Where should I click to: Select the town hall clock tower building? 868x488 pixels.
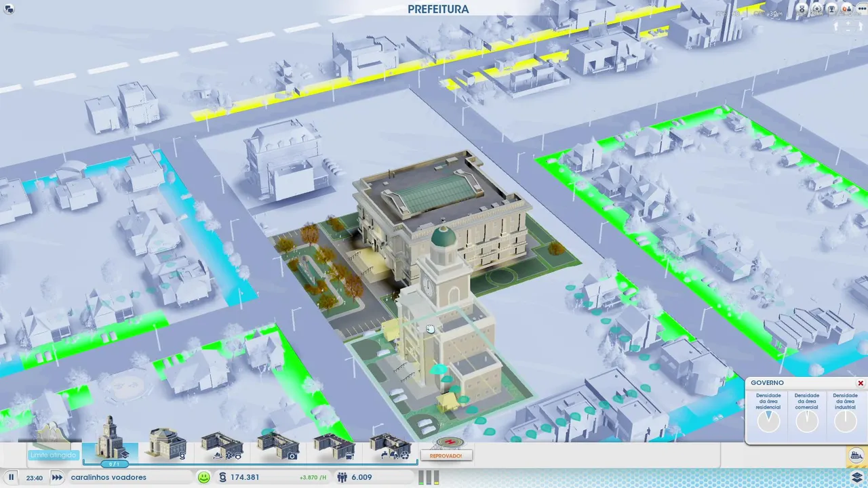pos(110,439)
